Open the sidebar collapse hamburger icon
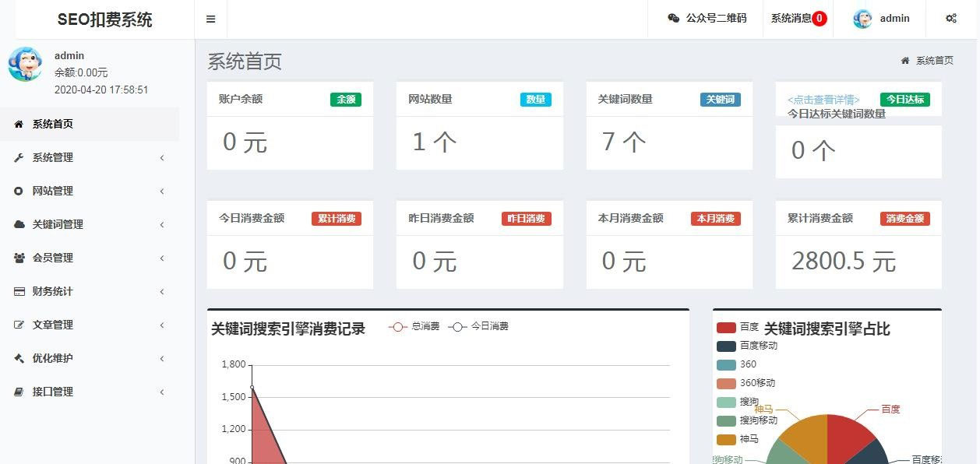The image size is (980, 464). [x=210, y=18]
